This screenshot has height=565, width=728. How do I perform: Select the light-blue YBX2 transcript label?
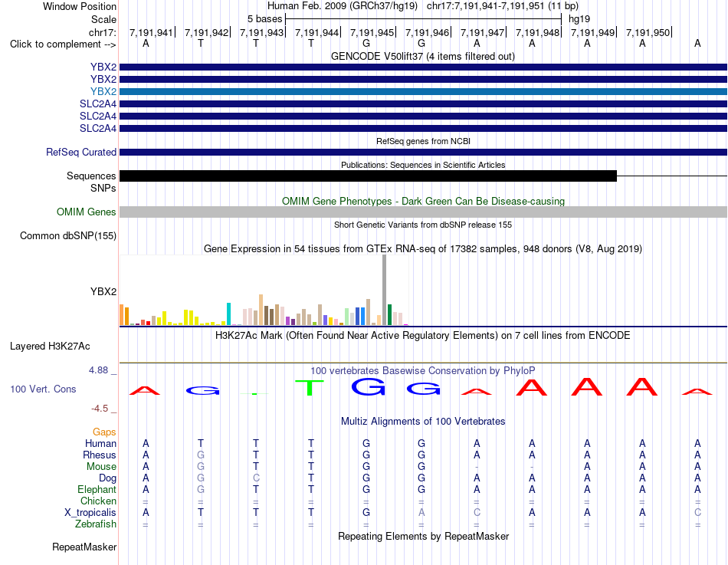click(x=103, y=91)
